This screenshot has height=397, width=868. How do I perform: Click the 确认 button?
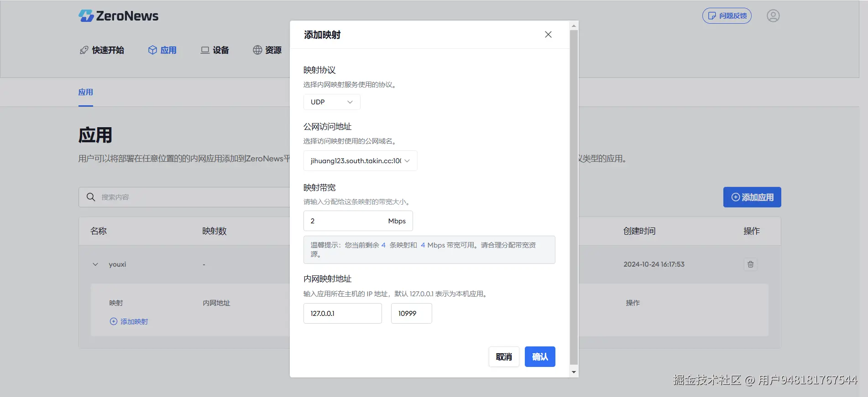[x=540, y=357]
